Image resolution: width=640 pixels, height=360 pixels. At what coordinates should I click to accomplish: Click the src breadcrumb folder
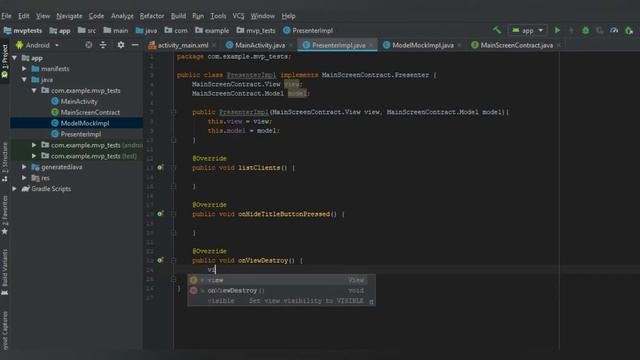[x=87, y=30]
